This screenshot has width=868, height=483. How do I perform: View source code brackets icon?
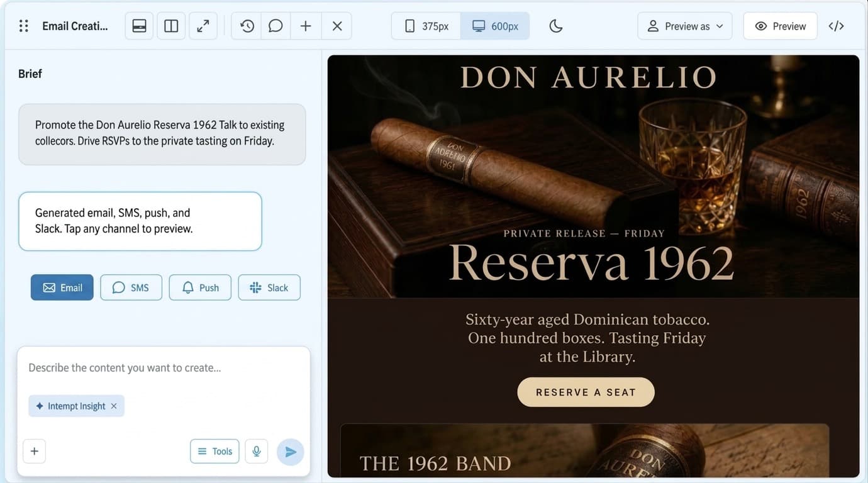836,26
